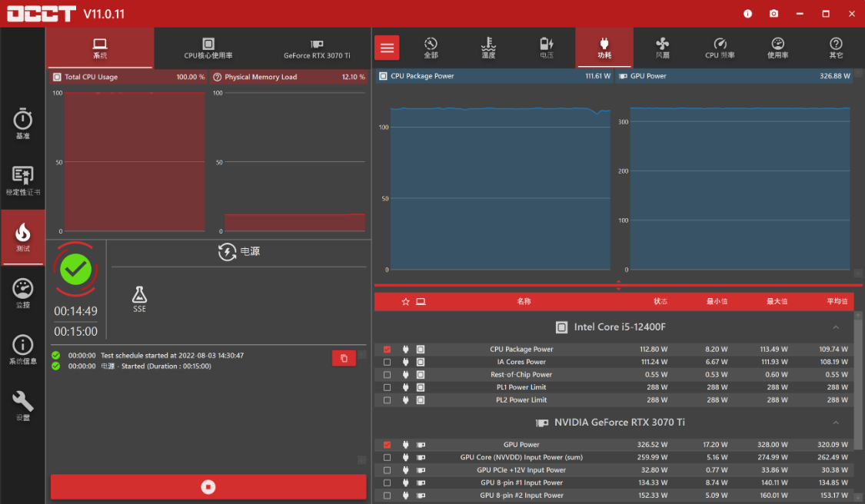
Task: Sort by minimum (最小值) column header
Action: (717, 301)
